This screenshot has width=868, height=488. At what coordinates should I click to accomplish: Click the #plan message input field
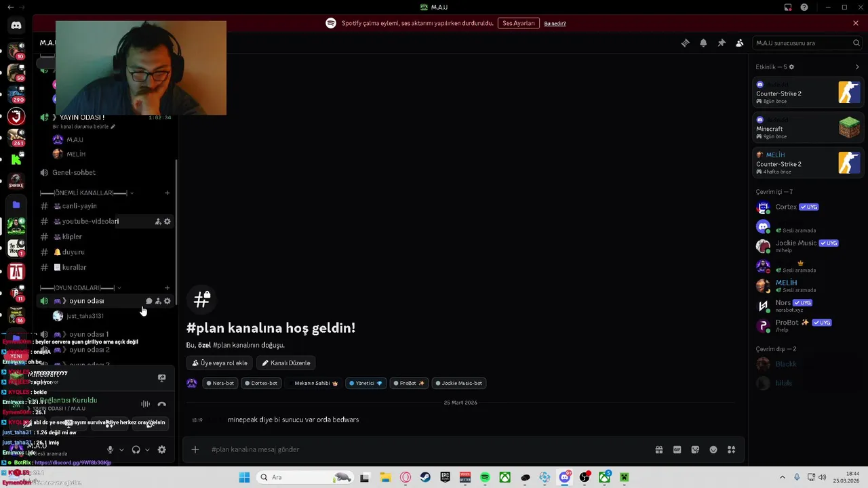427,449
